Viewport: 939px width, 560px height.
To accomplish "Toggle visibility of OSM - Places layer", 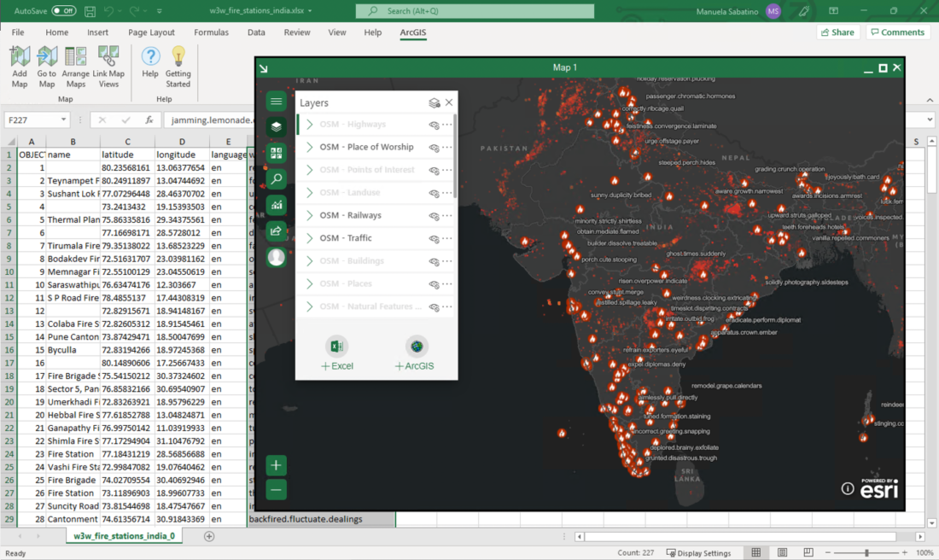I will click(x=435, y=284).
